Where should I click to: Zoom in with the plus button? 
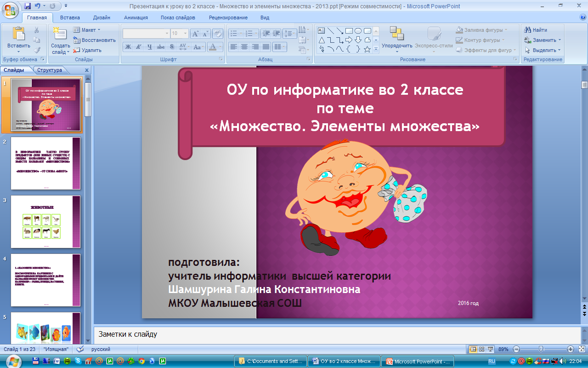pos(571,349)
